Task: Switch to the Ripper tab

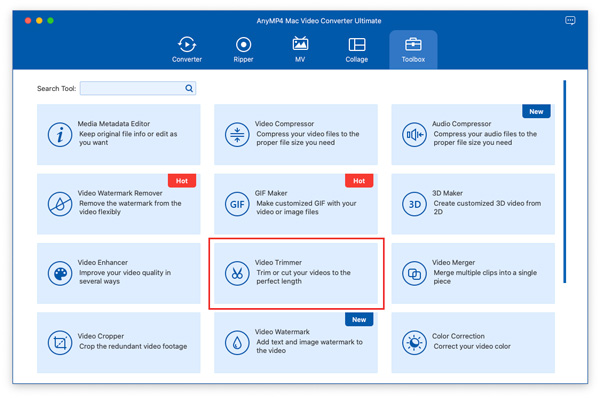Action: pos(243,50)
